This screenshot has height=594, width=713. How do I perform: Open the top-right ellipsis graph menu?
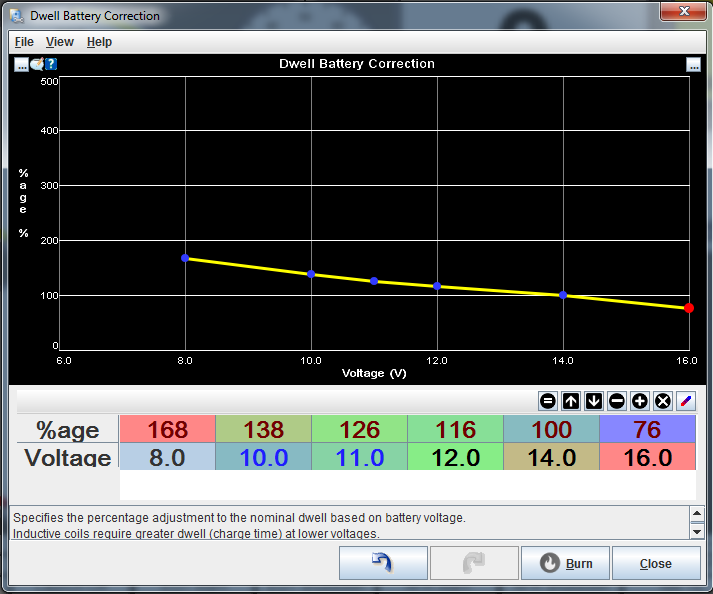(x=693, y=64)
